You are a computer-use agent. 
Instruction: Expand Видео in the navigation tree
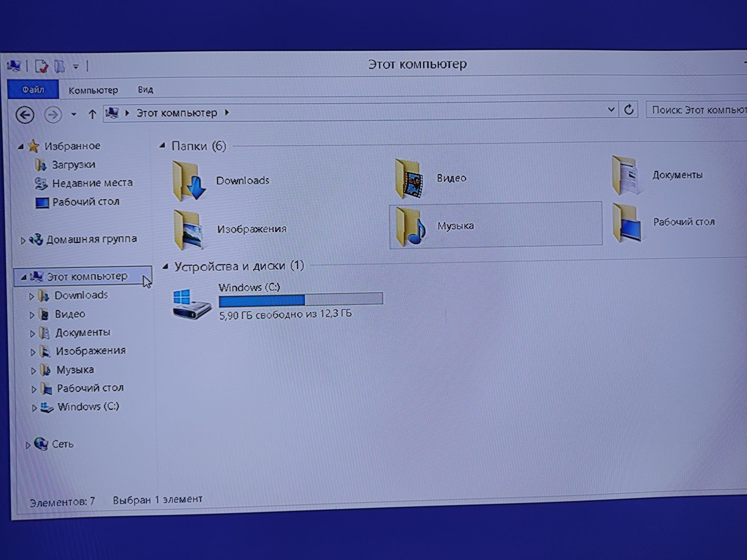point(32,315)
